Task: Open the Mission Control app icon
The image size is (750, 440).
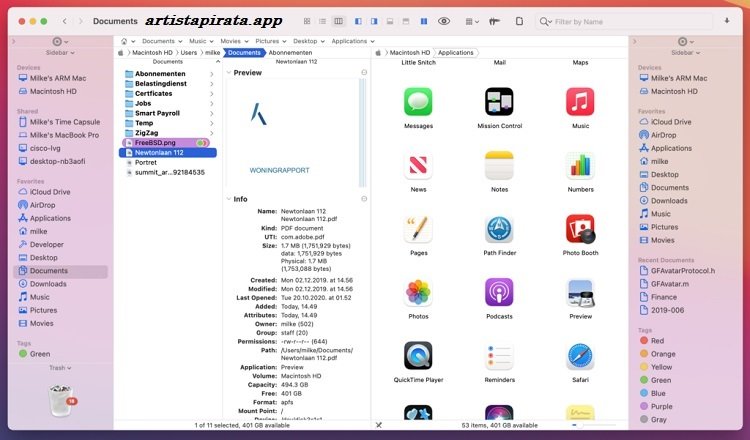Action: [499, 101]
